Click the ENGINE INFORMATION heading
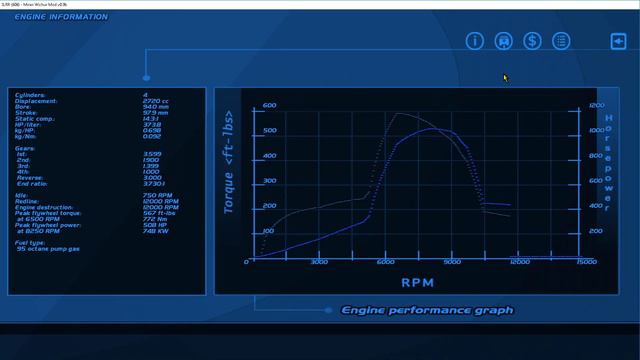This screenshot has height=360, width=640. point(61,17)
